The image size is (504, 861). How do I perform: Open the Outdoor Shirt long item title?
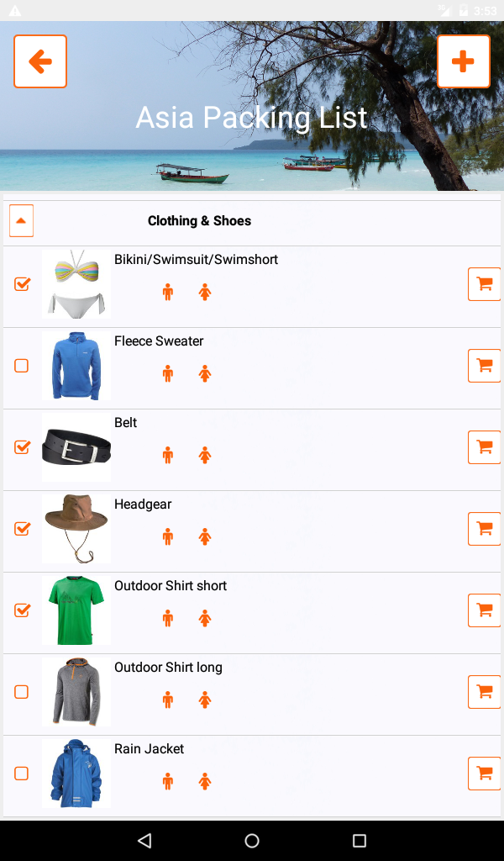[168, 667]
